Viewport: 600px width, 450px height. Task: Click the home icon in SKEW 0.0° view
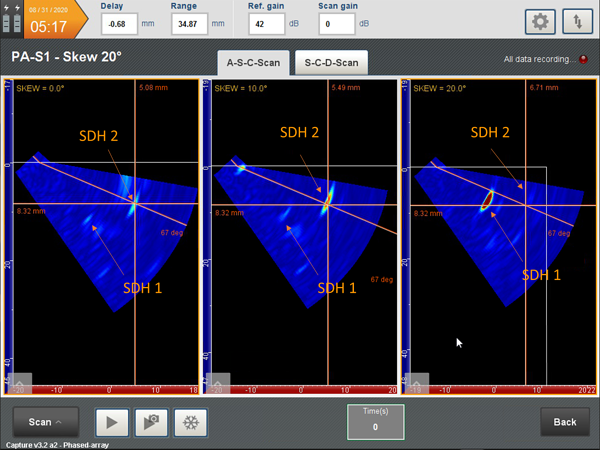pos(20,383)
